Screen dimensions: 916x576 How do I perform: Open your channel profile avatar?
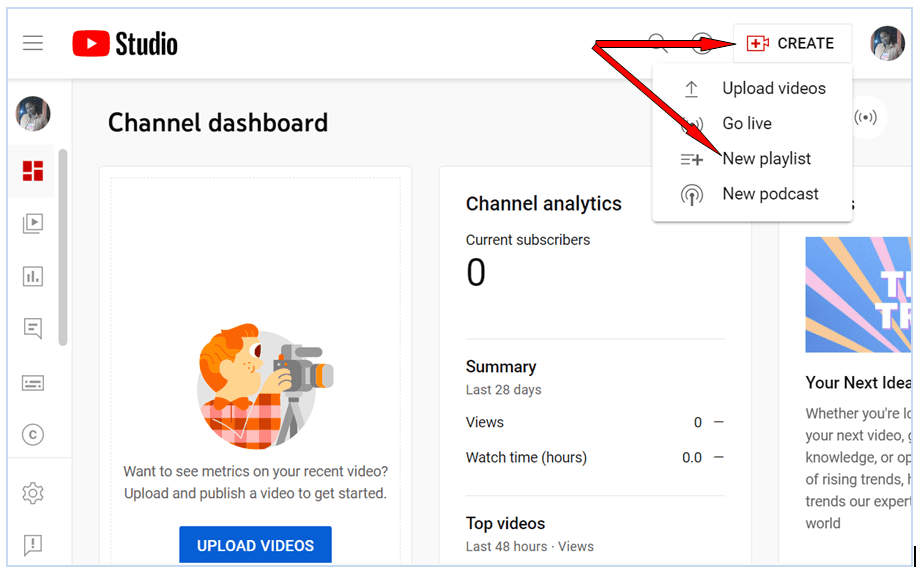[887, 43]
